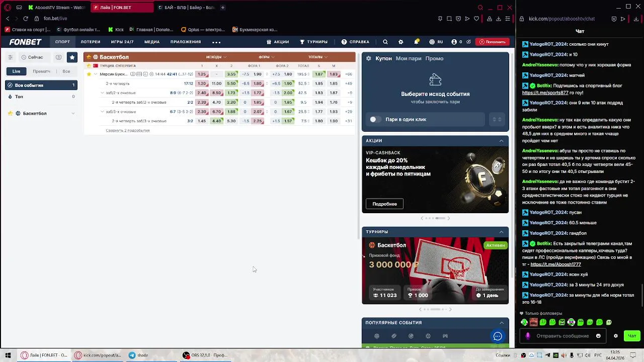Open the Fonbet site search icon
The width and height of the screenshot is (644, 362).
pos(385,42)
